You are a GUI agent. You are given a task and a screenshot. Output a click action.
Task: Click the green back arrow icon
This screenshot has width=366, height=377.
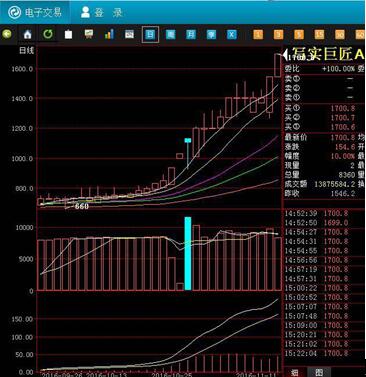click(7, 34)
